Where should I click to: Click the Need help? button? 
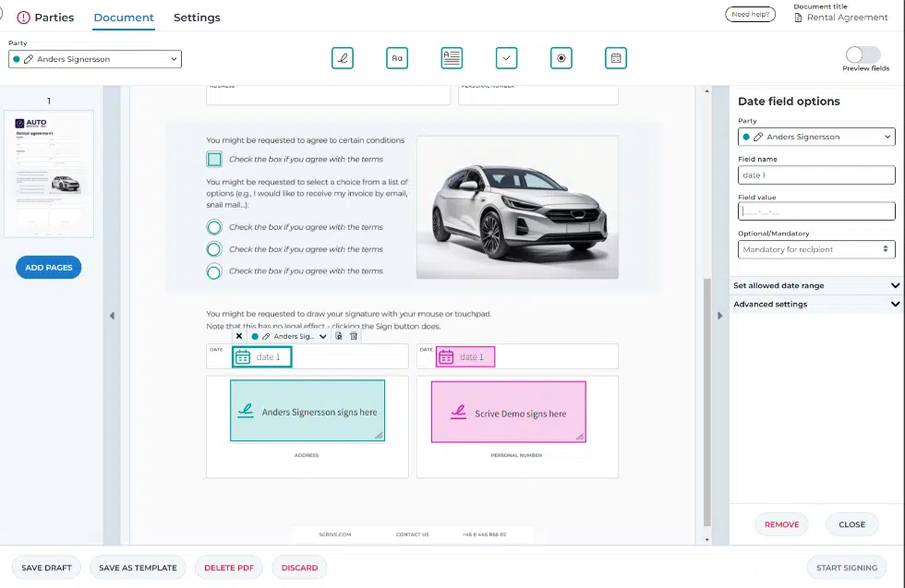[x=750, y=15]
